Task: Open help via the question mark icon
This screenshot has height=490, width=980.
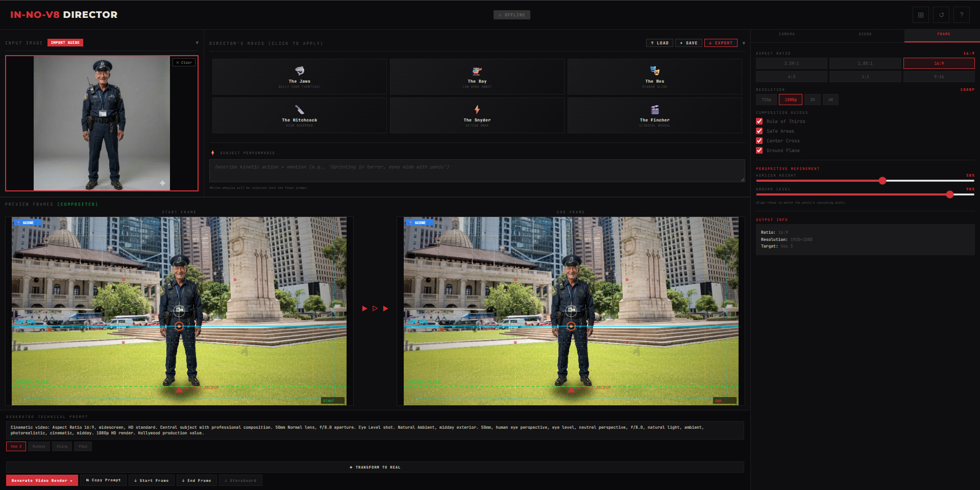Action: pyautogui.click(x=961, y=14)
